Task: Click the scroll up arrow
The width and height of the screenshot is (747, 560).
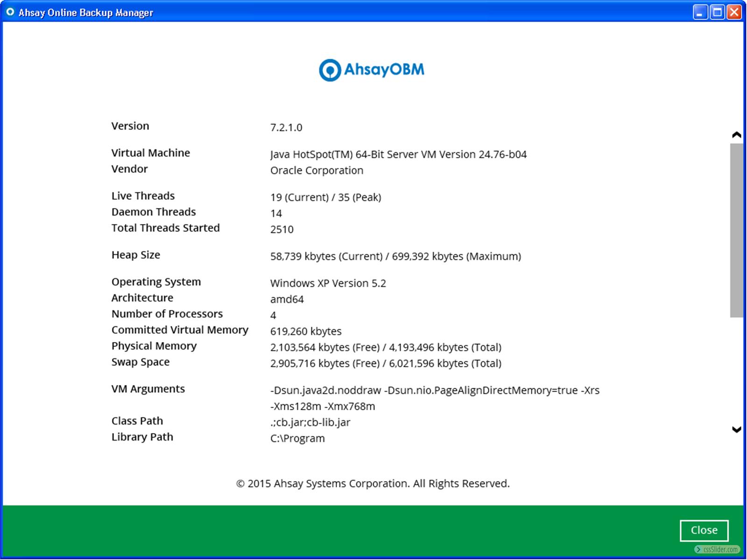Action: click(737, 135)
